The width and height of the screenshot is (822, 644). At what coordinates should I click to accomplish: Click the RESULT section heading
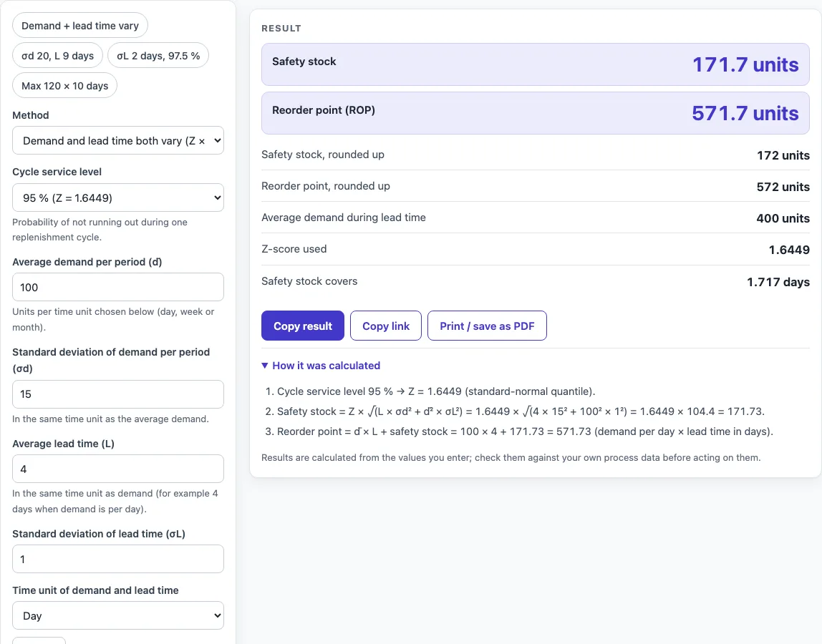point(281,29)
